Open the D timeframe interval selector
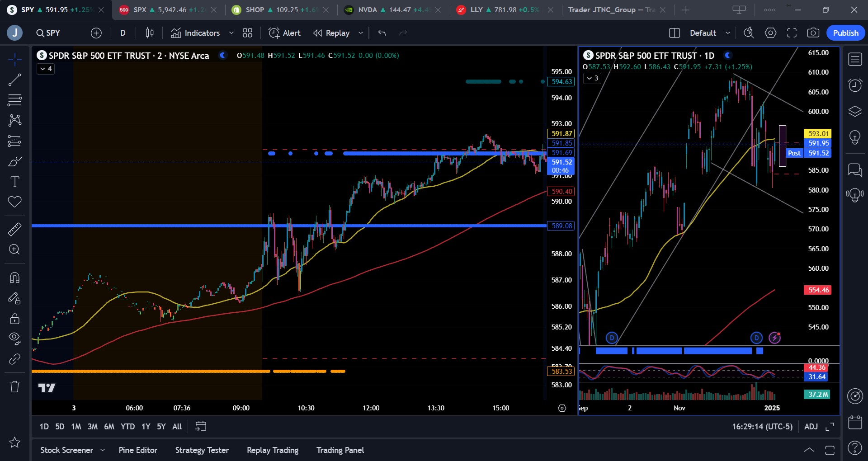The image size is (868, 461). coord(123,33)
